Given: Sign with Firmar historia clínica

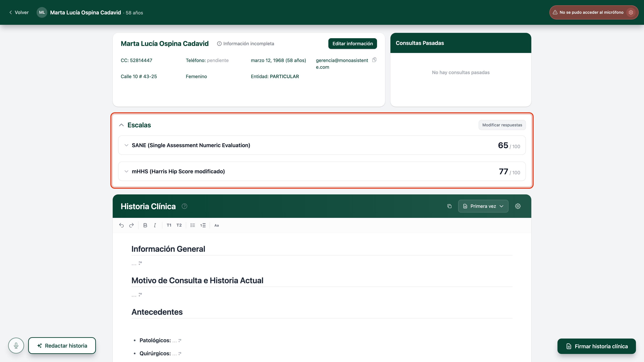Looking at the screenshot, I should pyautogui.click(x=597, y=346).
